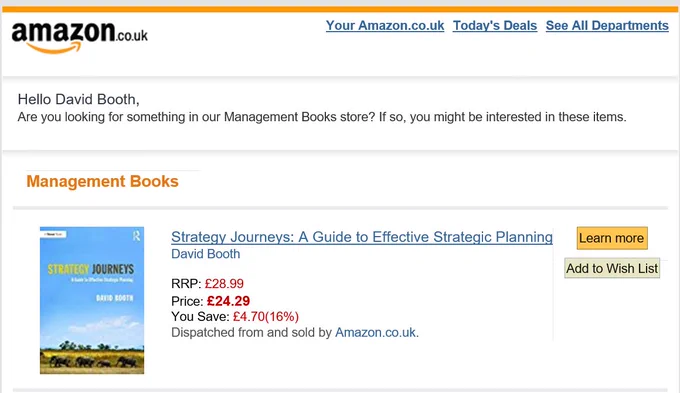This screenshot has height=393, width=680.
Task: Add the book to Wish List
Action: 612,268
